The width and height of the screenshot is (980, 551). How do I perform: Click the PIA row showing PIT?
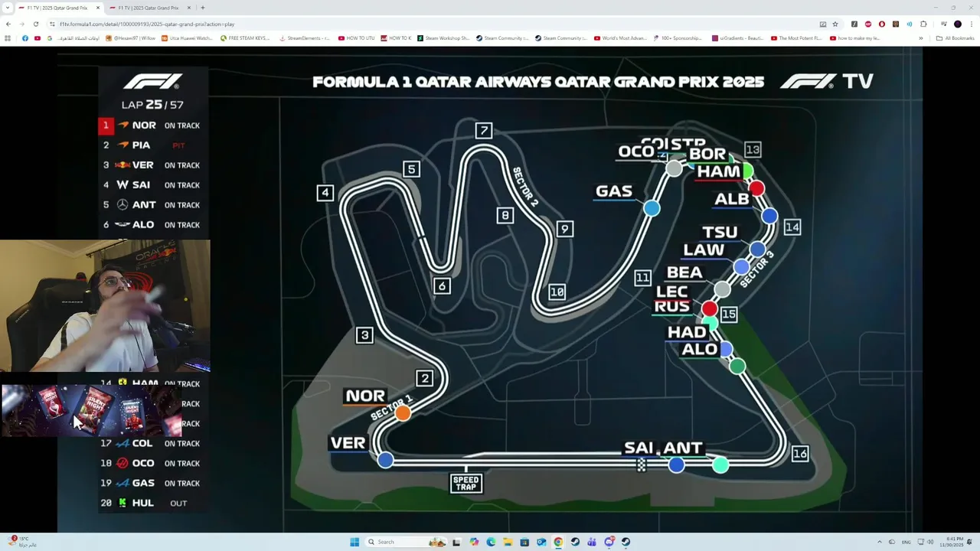[152, 145]
